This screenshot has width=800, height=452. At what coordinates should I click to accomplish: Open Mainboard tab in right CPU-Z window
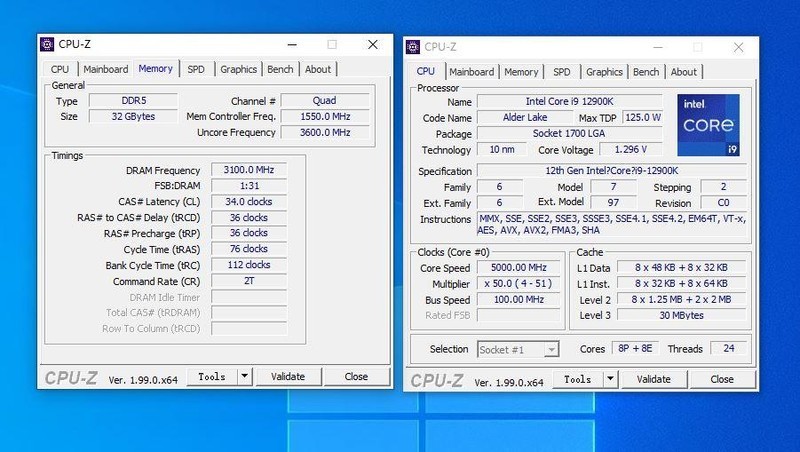coord(471,72)
